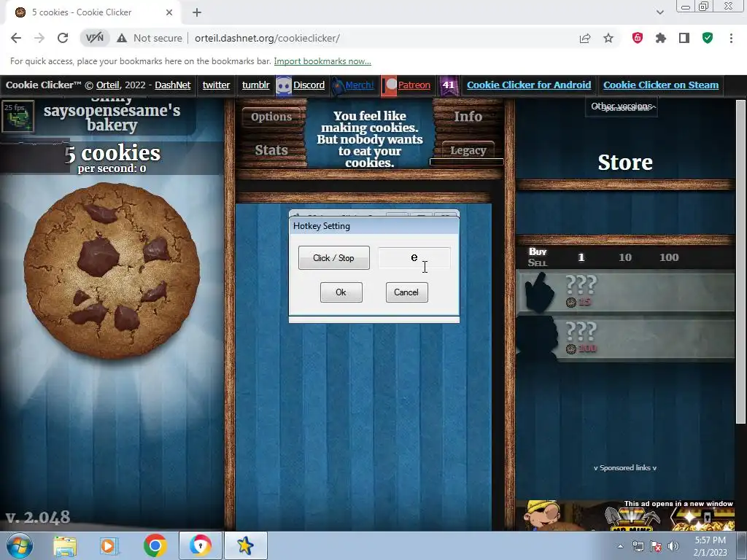Click browser back arrow
The image size is (747, 560).
[x=16, y=38]
